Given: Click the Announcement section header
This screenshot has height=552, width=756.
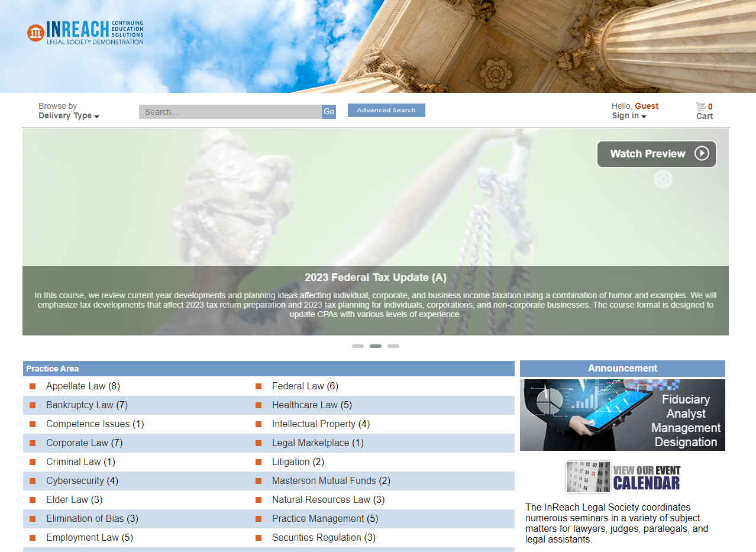Looking at the screenshot, I should [x=622, y=369].
